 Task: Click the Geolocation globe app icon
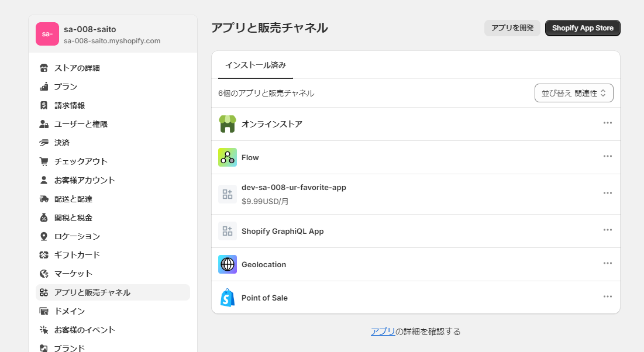coord(228,264)
